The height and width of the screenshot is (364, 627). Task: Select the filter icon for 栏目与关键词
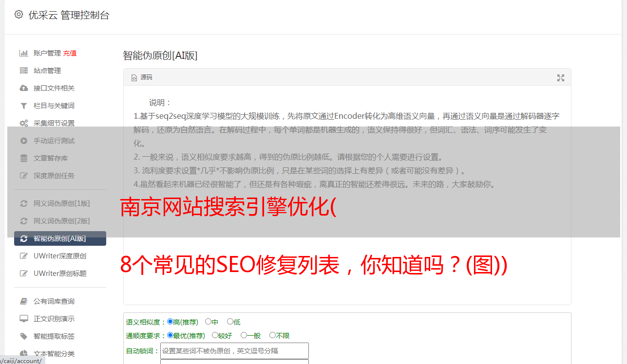click(23, 106)
